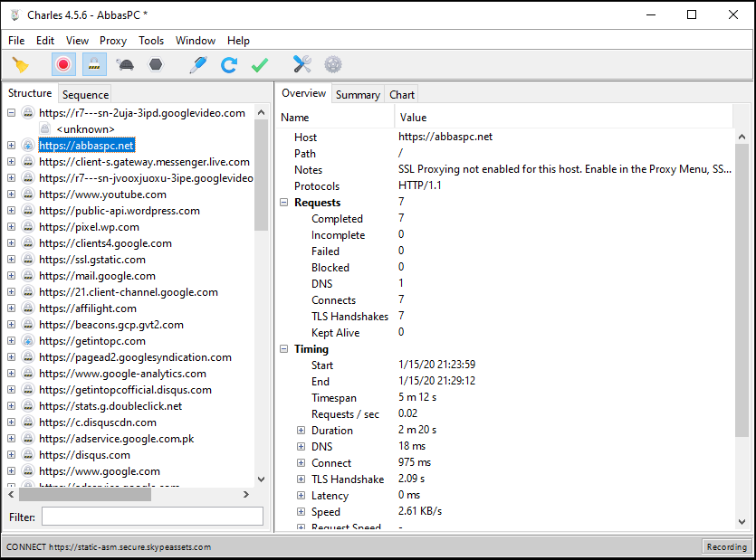
Task: Select https://ssl.gstatic.com host
Action: (92, 260)
